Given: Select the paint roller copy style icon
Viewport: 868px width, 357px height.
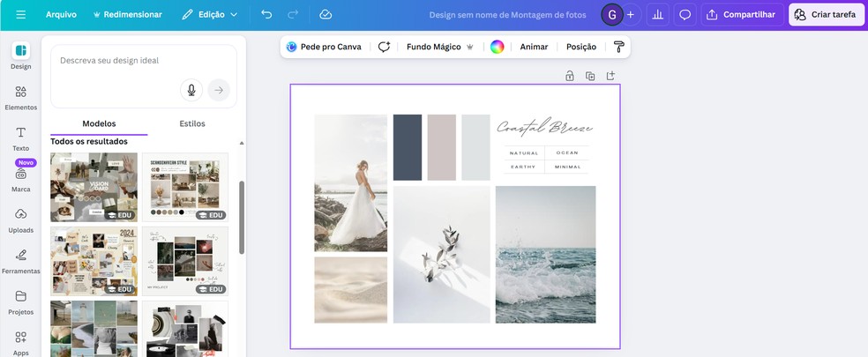Looking at the screenshot, I should (619, 47).
